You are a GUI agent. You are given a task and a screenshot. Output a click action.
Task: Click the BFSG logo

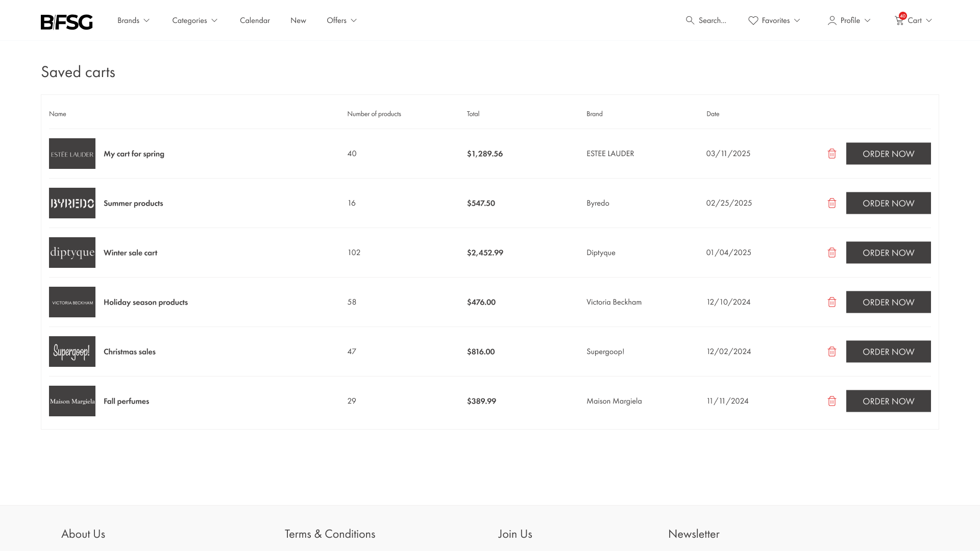[x=67, y=22]
